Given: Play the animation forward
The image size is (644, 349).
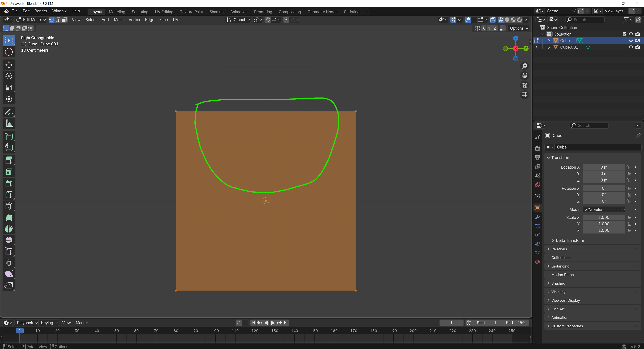Looking at the screenshot, I should tap(273, 323).
